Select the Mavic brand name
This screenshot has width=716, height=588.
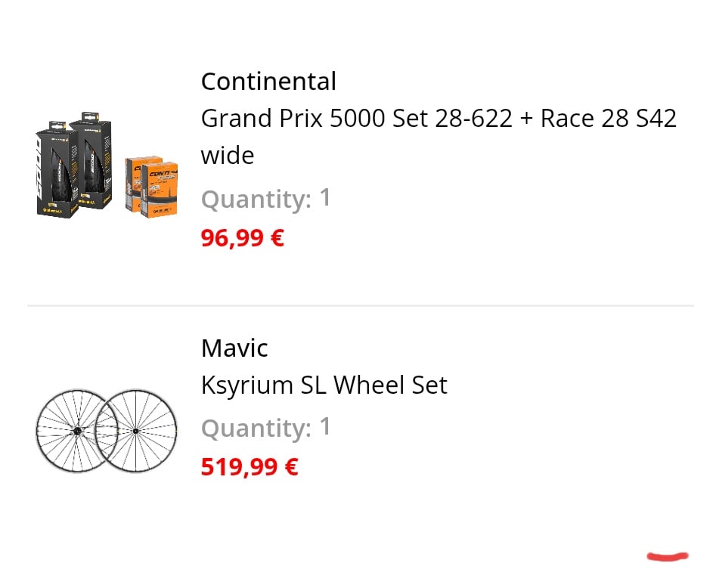point(234,348)
